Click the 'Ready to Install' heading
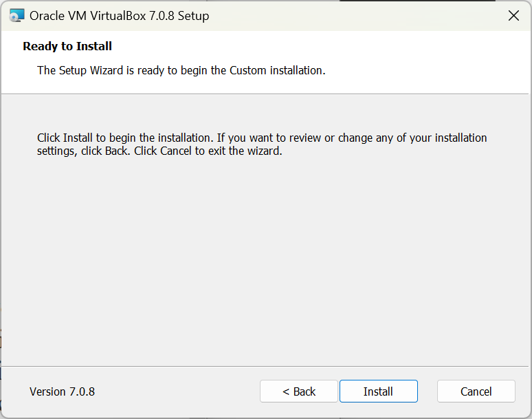The height and width of the screenshot is (419, 532). click(67, 47)
